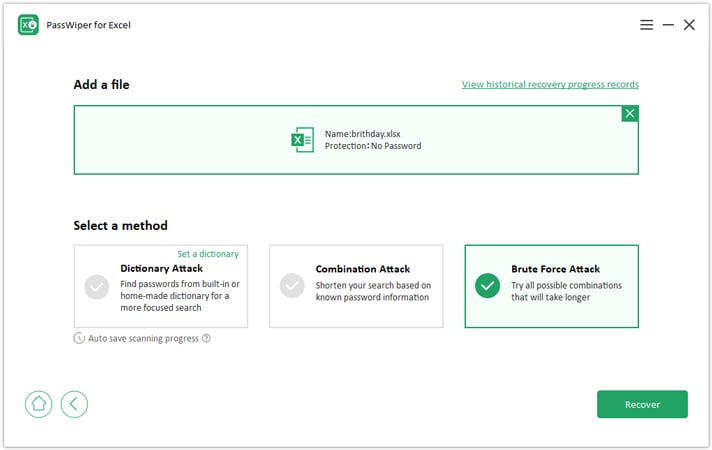This screenshot has width=712, height=450.
Task: Click 'Try all possible combinations' description
Action: pos(566,286)
